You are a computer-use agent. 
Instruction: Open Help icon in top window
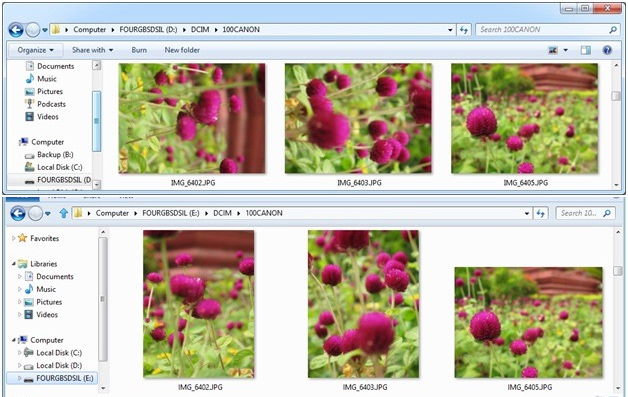pos(607,50)
